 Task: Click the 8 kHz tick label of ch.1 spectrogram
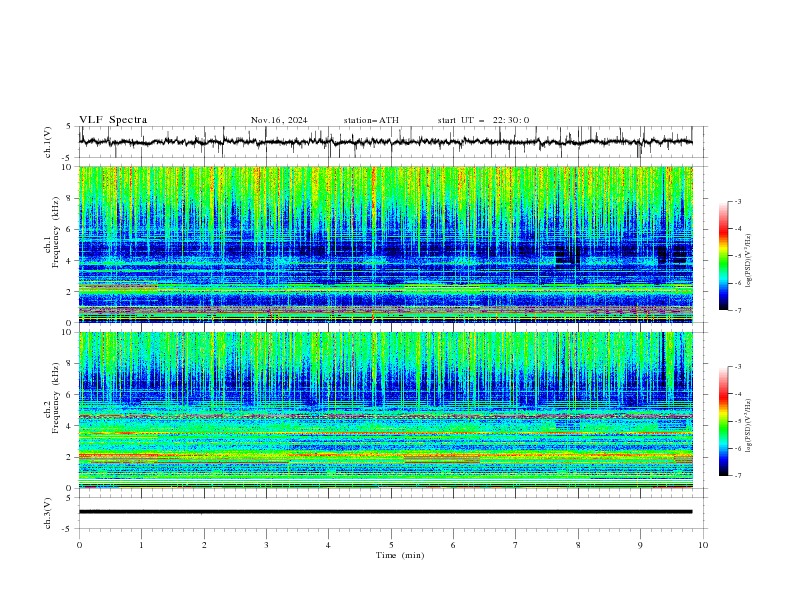click(x=70, y=198)
